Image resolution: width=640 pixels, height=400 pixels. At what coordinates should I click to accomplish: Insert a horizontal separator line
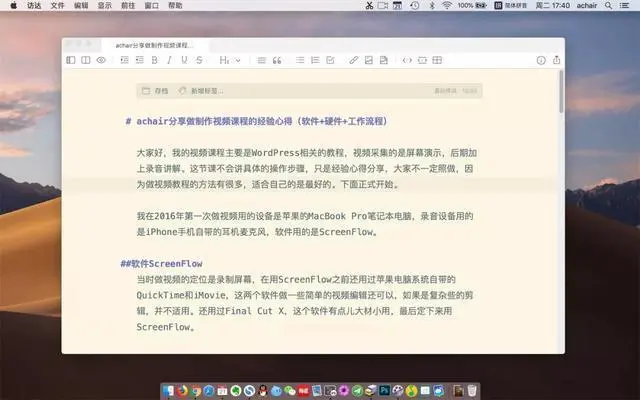[262, 60]
